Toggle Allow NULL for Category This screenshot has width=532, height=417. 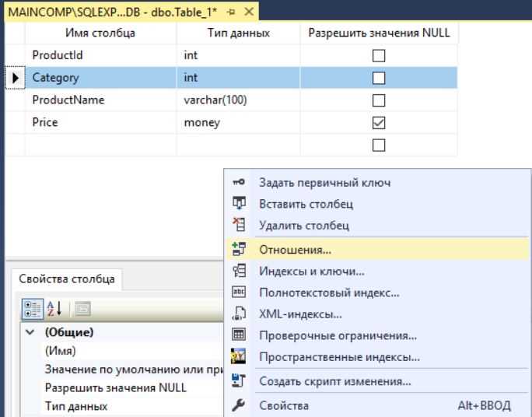(x=379, y=78)
